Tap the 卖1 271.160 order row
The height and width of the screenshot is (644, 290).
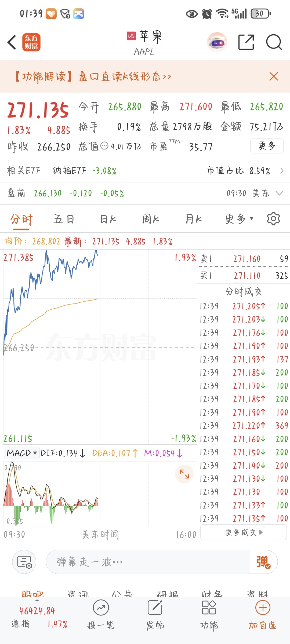coord(244,259)
